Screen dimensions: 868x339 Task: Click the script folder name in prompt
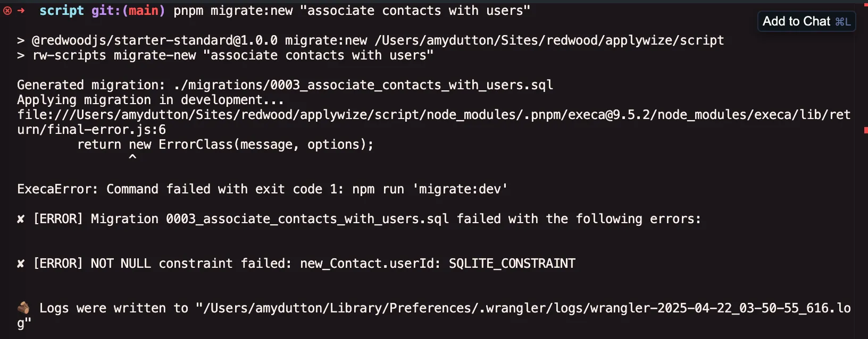coord(62,11)
